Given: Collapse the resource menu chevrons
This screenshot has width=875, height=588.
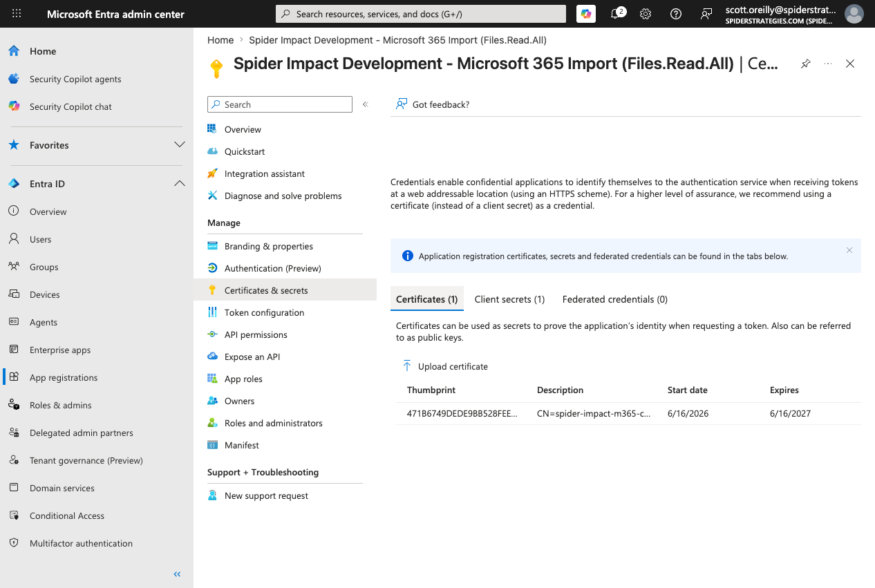Looking at the screenshot, I should 366,104.
